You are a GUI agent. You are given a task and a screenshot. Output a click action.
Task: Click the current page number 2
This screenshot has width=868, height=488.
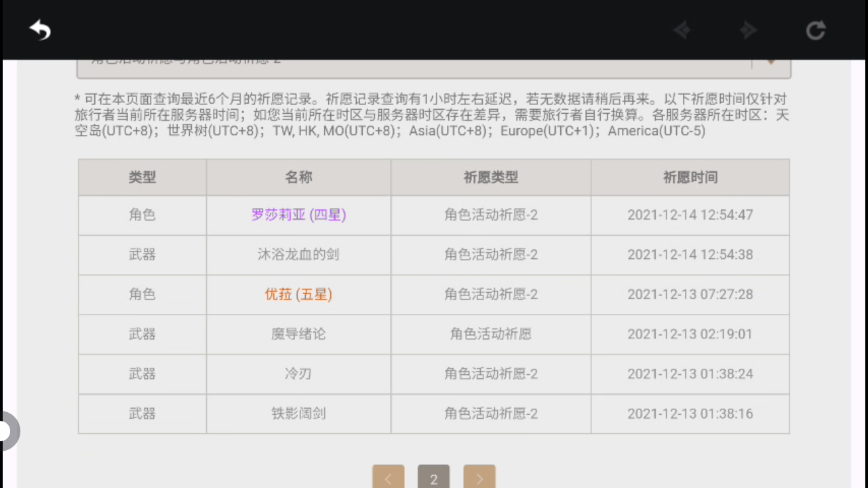pos(434,477)
